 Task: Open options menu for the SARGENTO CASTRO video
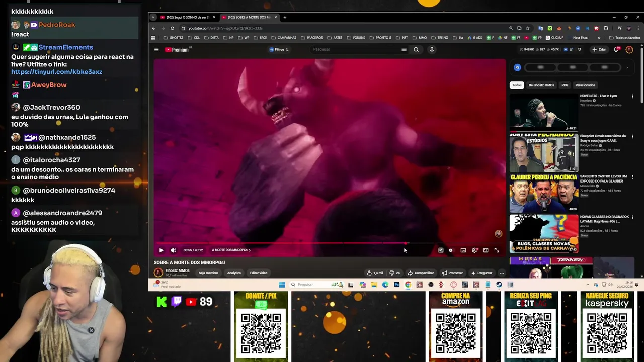tap(632, 177)
